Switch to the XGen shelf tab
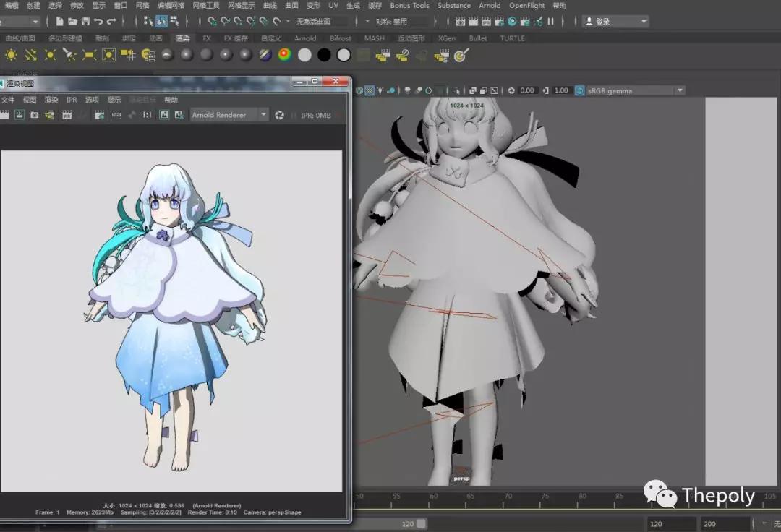The image size is (781, 532). coord(446,38)
